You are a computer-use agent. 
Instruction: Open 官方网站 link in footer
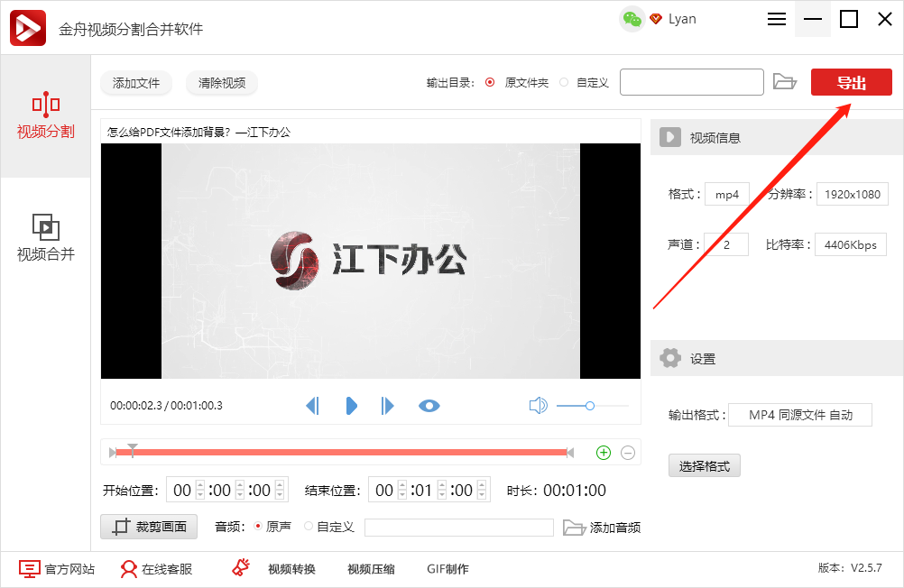[x=57, y=569]
